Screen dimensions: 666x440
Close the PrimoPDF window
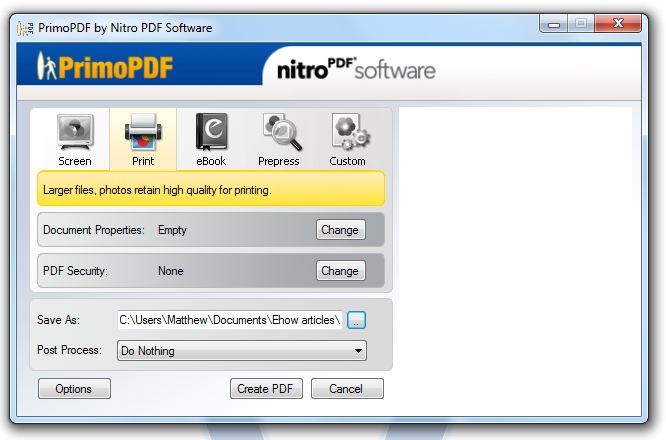click(618, 23)
